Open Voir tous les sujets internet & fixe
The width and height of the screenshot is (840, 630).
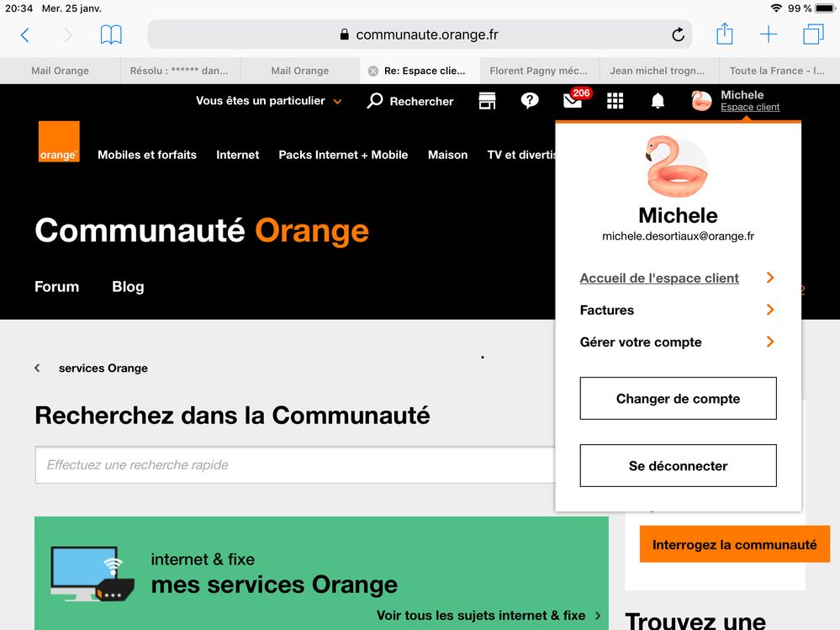480,616
